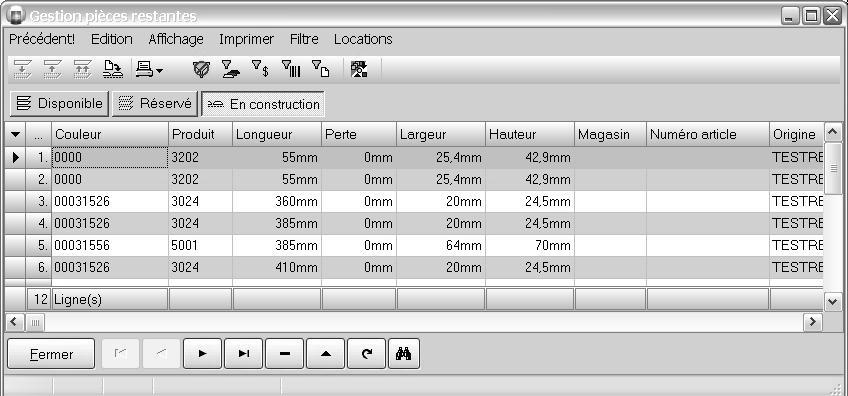Click the Fermer button
Screen dimensions: 848x396
[x=51, y=354]
